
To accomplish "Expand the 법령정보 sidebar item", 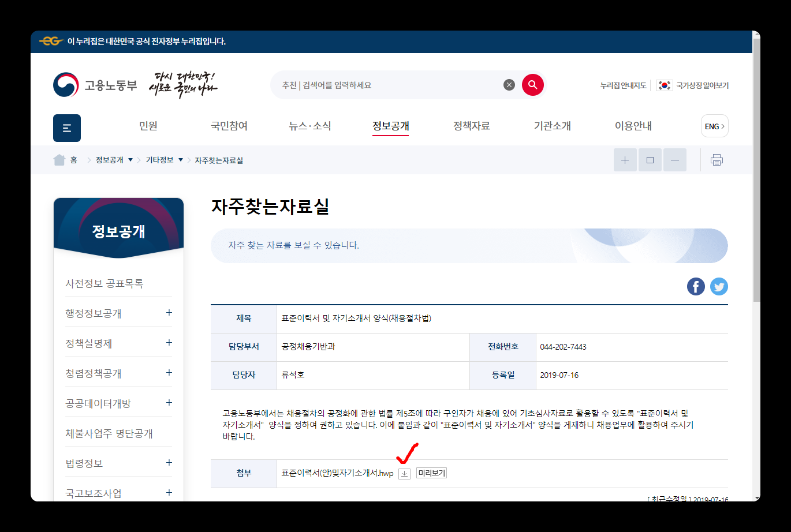I will pos(169,463).
